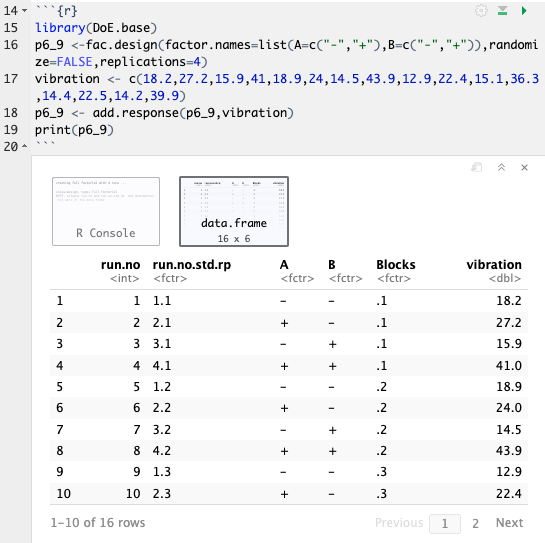The height and width of the screenshot is (543, 545).
Task: Click the fac.design function call
Action: pyautogui.click(x=121, y=45)
